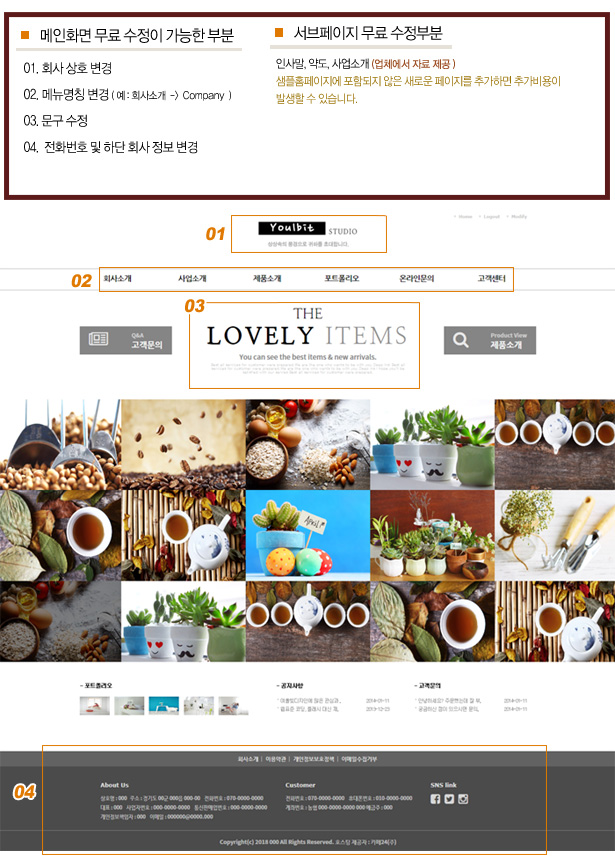The image size is (615, 860).
Task: Click the magnifier icon on Product View
Action: point(461,340)
